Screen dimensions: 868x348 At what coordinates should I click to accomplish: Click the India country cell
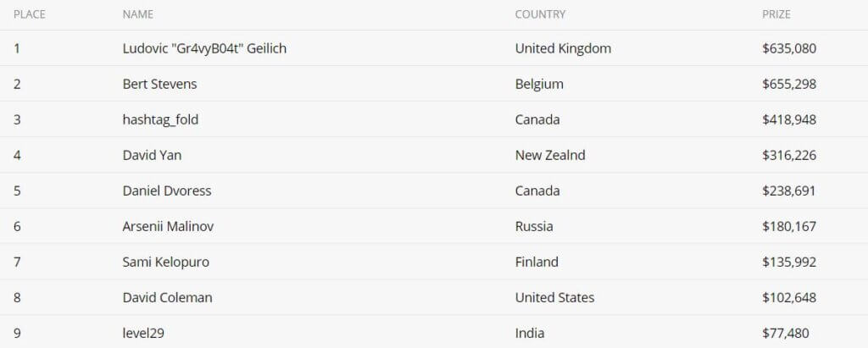point(529,333)
